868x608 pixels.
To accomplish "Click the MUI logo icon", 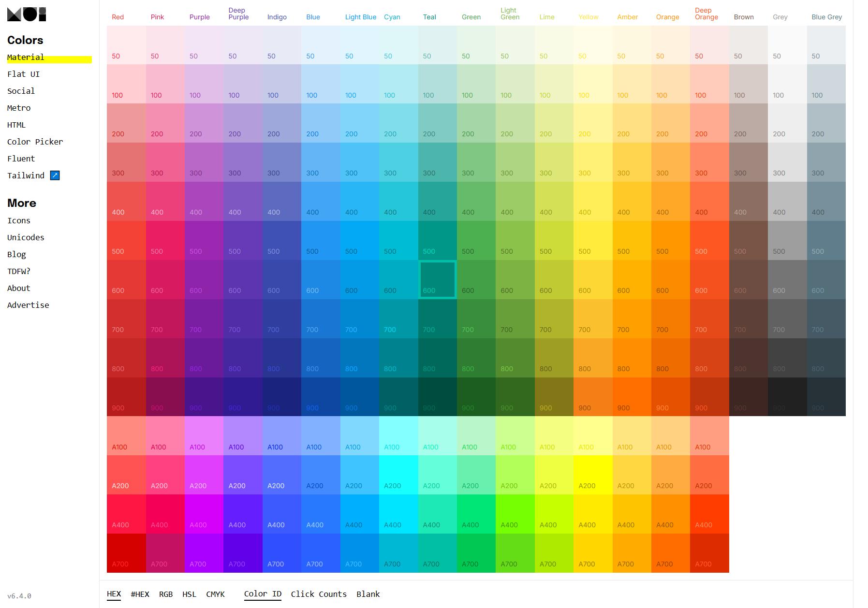I will [x=27, y=14].
